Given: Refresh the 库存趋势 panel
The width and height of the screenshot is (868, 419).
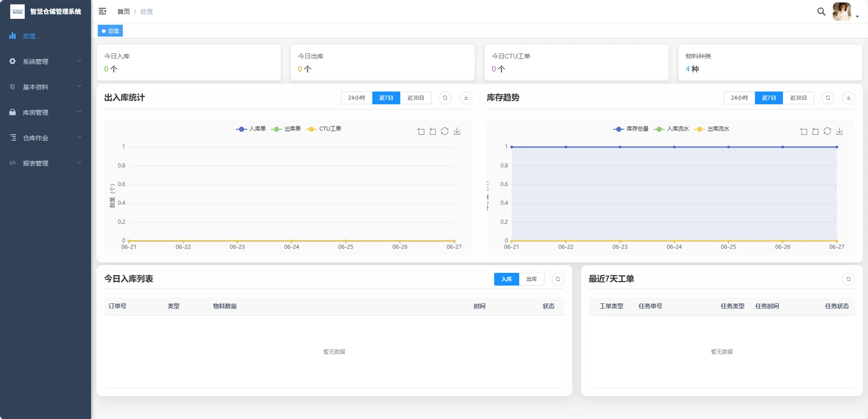Looking at the screenshot, I should [x=828, y=98].
